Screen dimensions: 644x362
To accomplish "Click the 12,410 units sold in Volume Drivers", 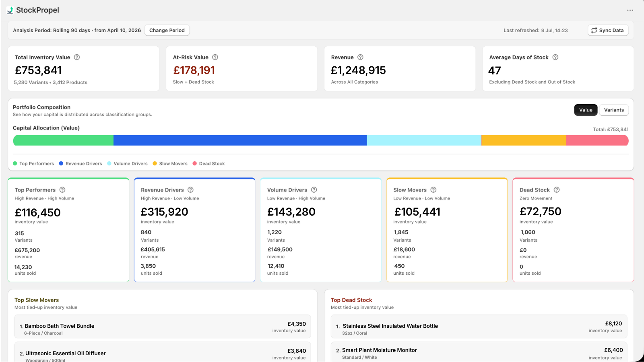I will [x=276, y=266].
